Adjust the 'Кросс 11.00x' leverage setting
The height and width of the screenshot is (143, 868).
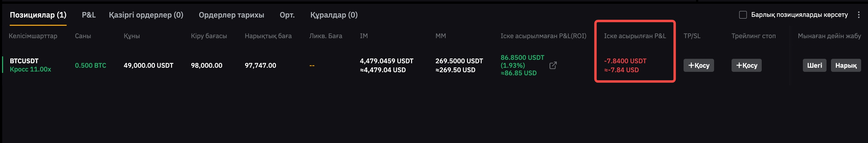(31, 69)
